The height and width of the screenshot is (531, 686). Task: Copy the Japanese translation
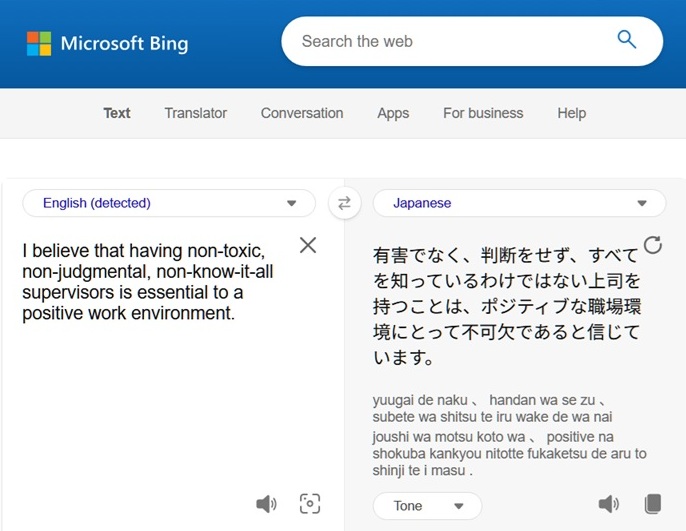tap(653, 504)
